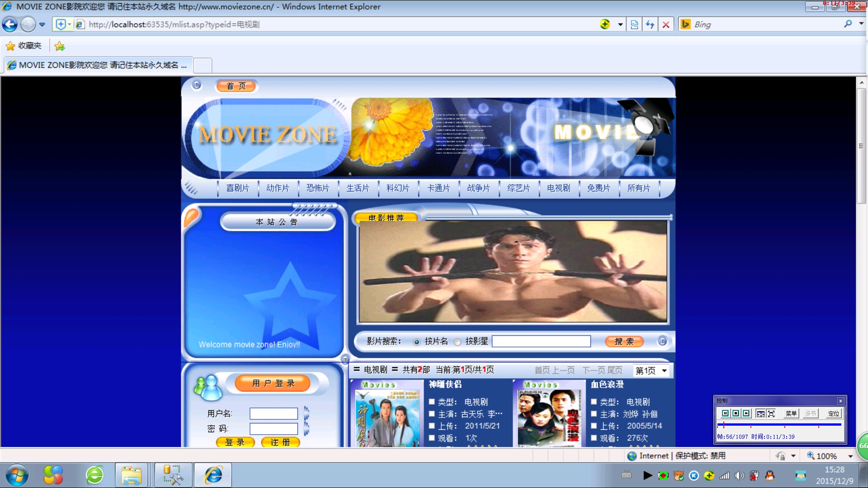Screen dimensions: 868x488
Task: Click the Windows Start button
Action: [17, 475]
